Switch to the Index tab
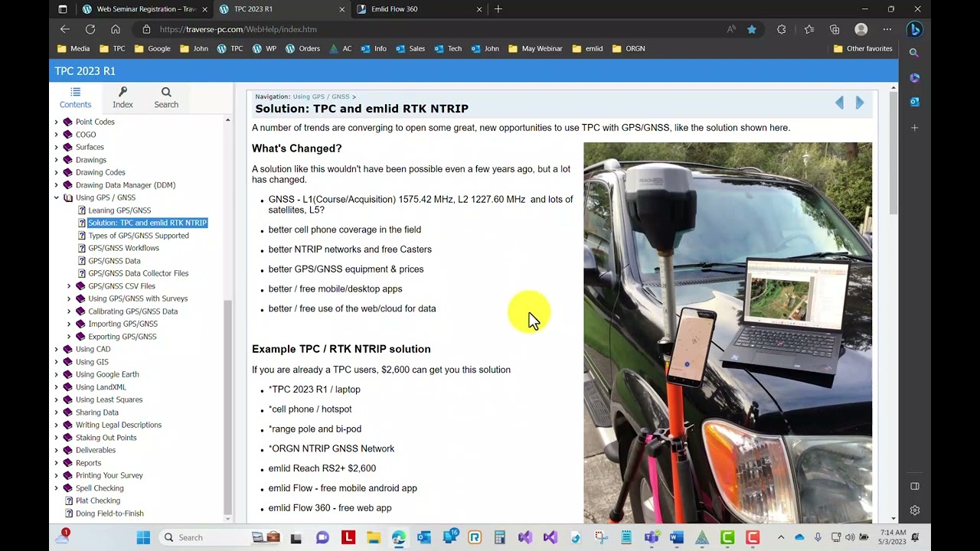Image resolution: width=980 pixels, height=551 pixels. (x=122, y=97)
